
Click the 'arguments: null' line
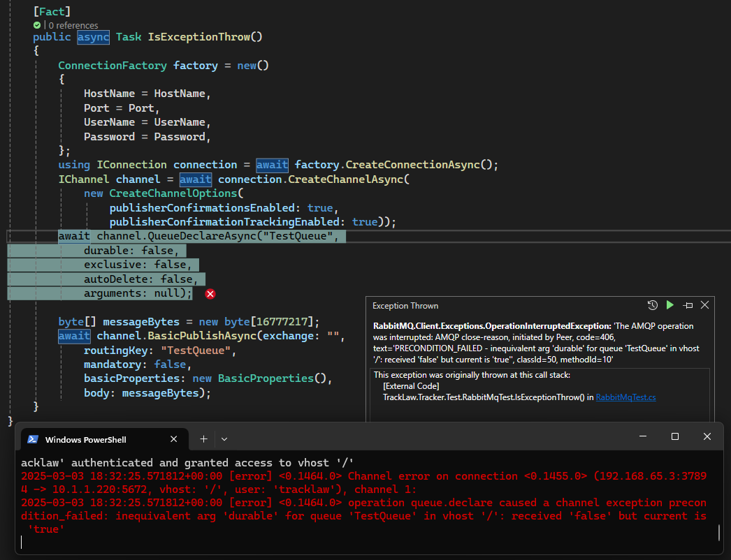[x=138, y=293]
